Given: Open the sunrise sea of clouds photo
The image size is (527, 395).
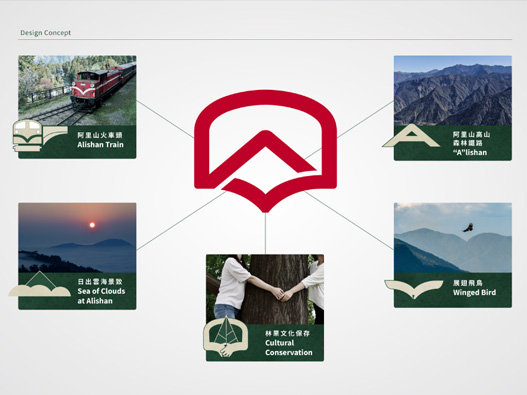Looking at the screenshot, I should pos(77,238).
